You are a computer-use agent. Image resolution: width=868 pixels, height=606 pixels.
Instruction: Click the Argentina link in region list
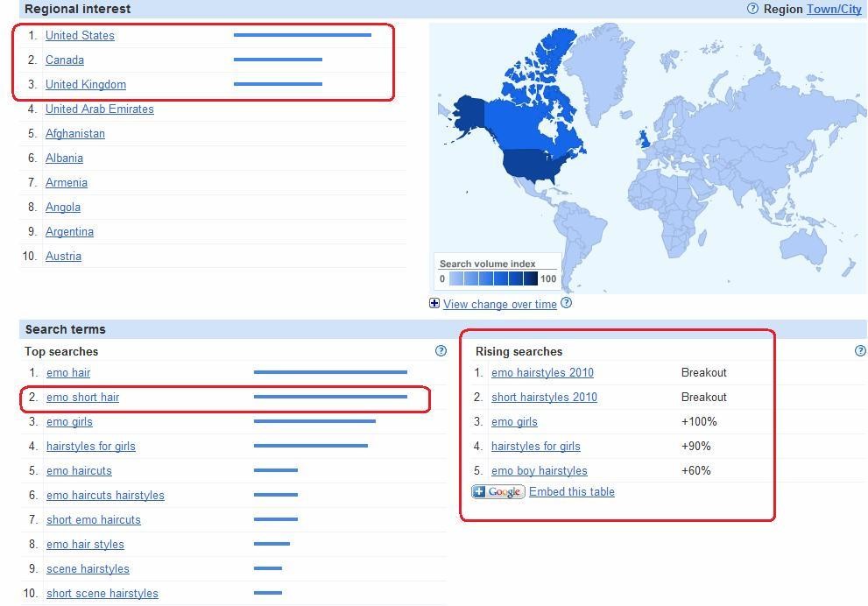click(x=69, y=232)
